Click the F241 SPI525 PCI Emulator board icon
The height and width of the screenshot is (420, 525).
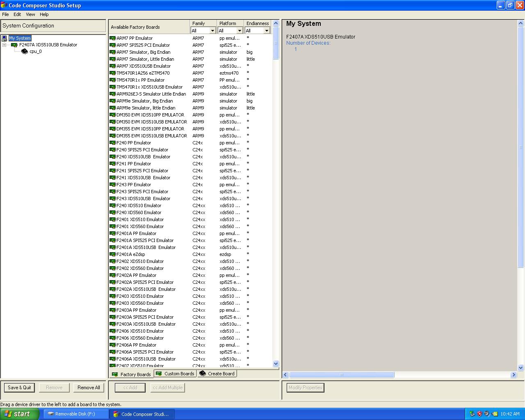tap(113, 171)
